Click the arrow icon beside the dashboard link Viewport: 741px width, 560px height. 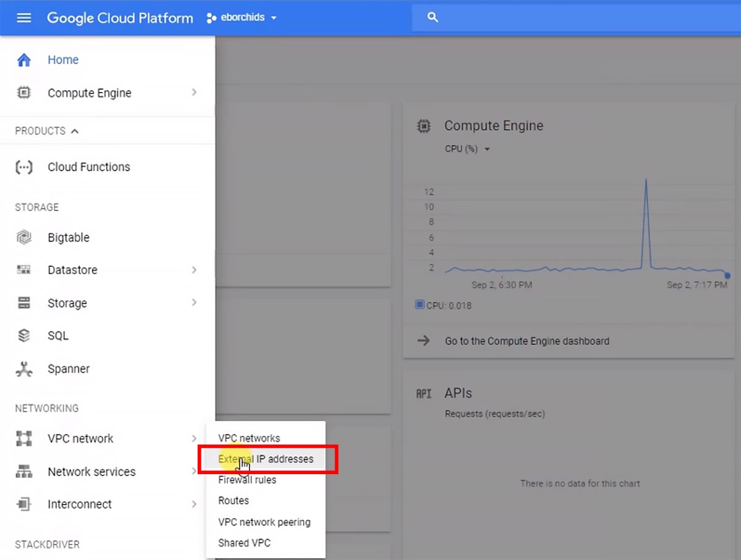point(424,340)
